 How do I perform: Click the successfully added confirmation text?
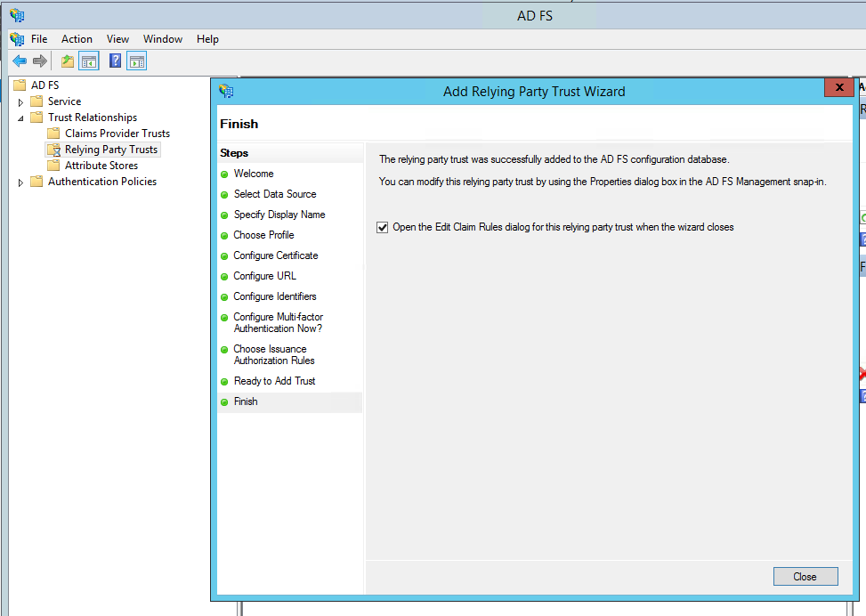tap(554, 159)
